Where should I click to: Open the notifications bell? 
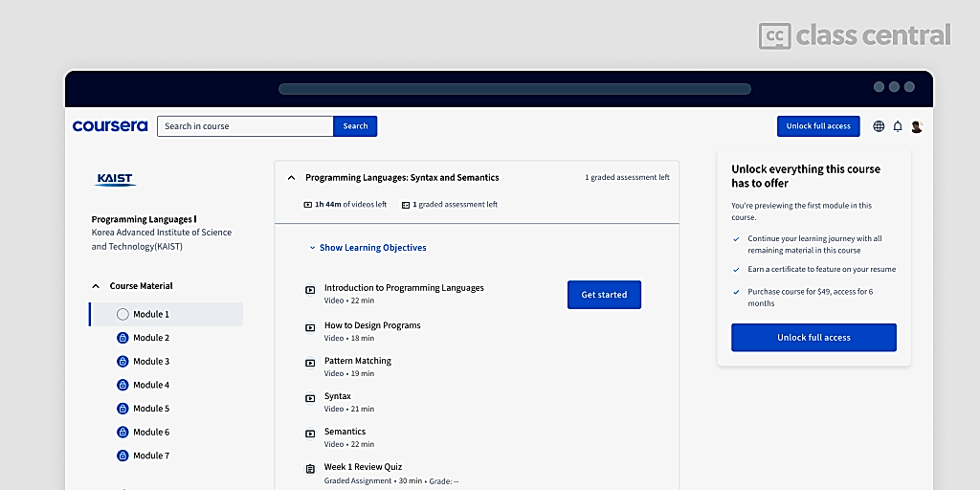tap(898, 126)
